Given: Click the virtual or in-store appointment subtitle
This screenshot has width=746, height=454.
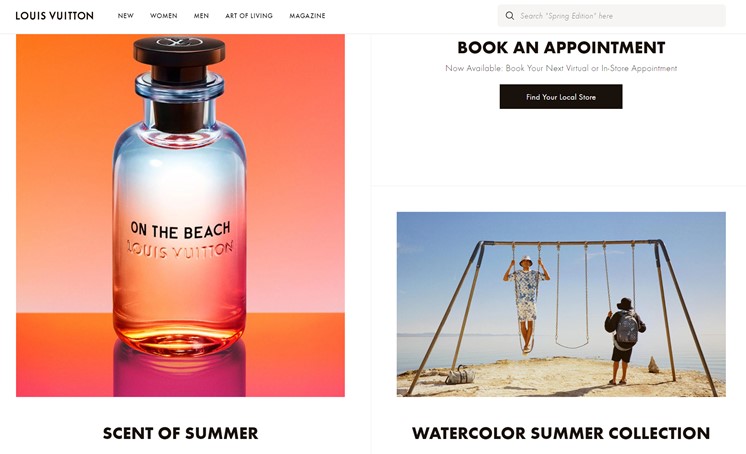Looking at the screenshot, I should tap(561, 68).
